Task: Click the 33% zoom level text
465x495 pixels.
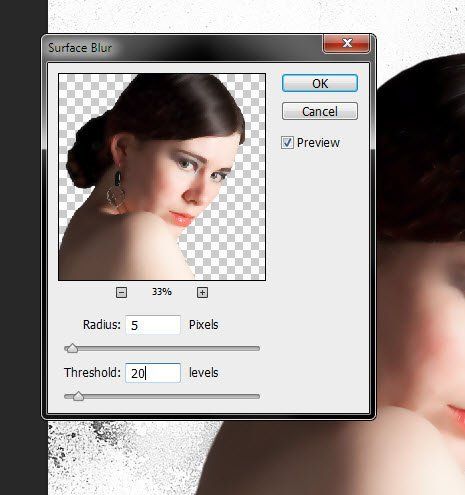Action: 162,292
